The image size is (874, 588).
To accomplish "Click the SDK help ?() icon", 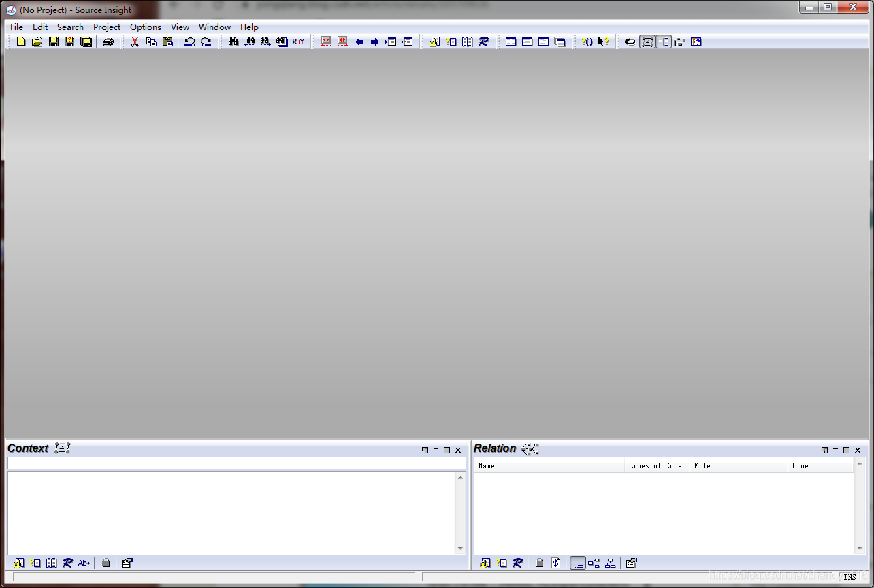I will pyautogui.click(x=587, y=42).
